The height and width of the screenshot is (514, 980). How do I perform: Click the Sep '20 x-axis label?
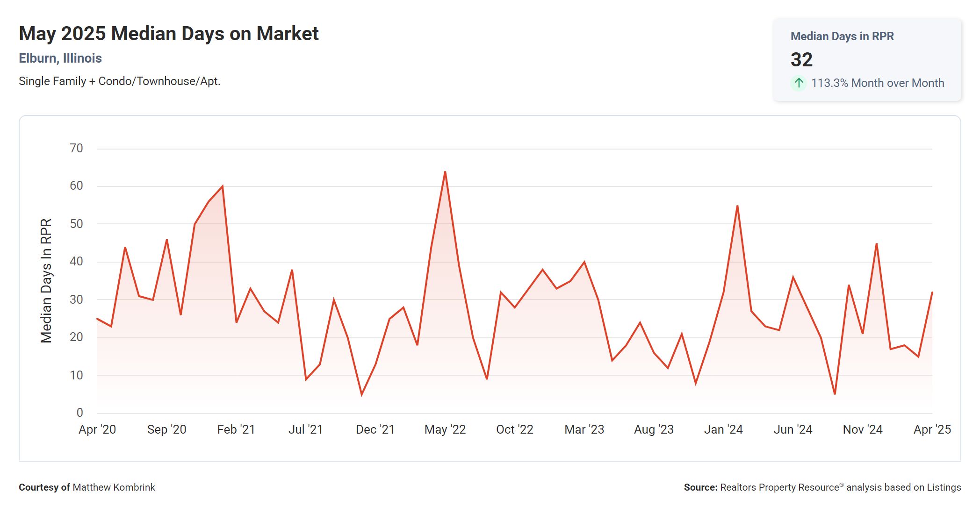166,429
